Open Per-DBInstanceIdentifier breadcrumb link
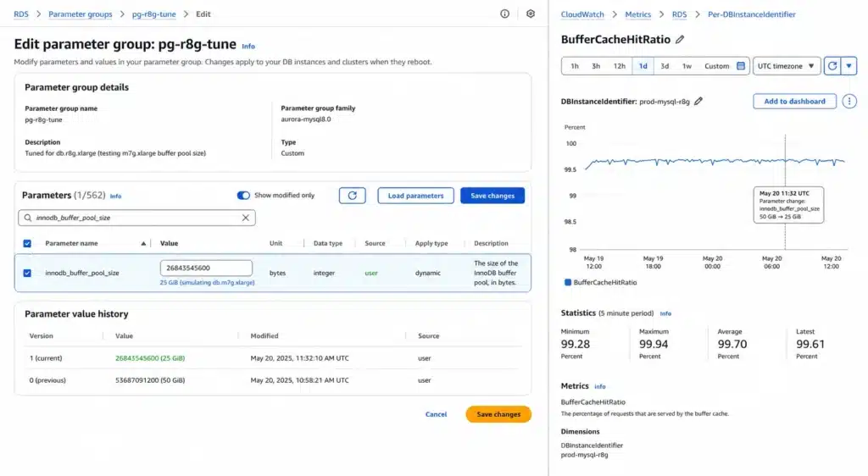The height and width of the screenshot is (476, 868). pyautogui.click(x=752, y=14)
